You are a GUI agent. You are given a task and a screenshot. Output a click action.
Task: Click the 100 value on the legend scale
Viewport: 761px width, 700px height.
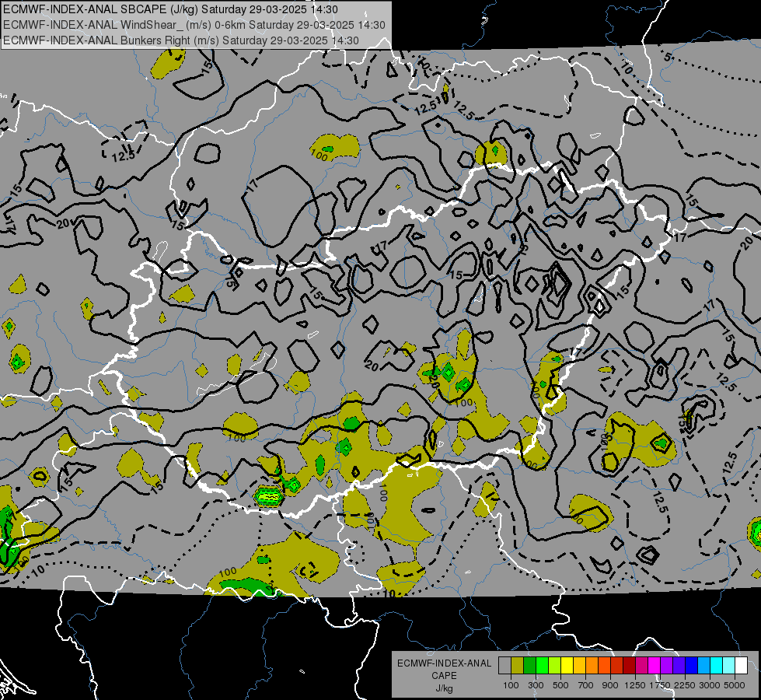coord(511,685)
